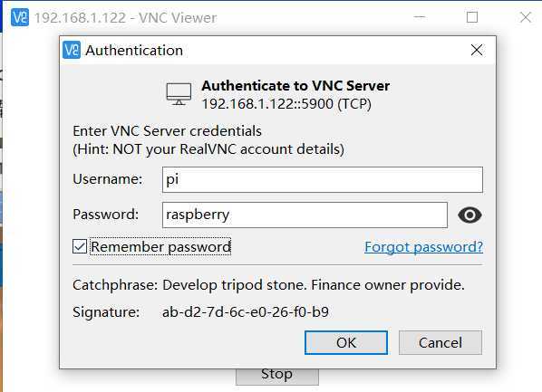Click the 192.168.1.122::5900 (TCP) server address
The height and width of the screenshot is (392, 542).
[x=286, y=103]
